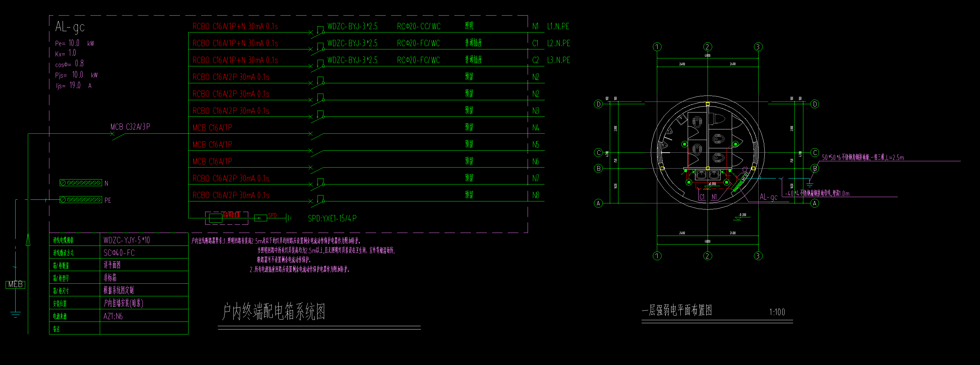Click the top grid bubble 1 on the plan

click(657, 47)
